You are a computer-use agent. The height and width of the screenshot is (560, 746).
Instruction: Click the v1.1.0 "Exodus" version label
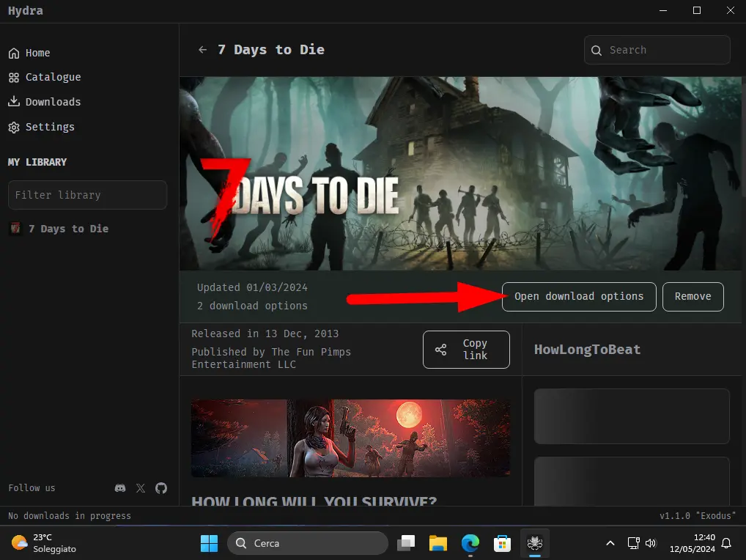pyautogui.click(x=698, y=516)
